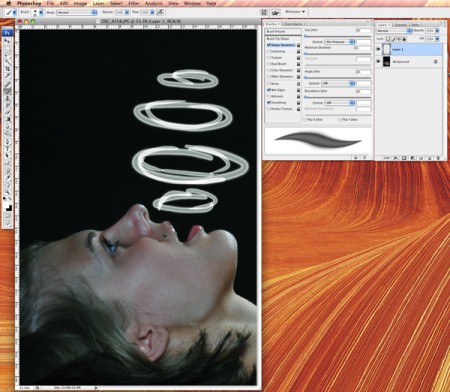Open the Roundness Jitter Control dropdown
The width and height of the screenshot is (450, 392).
coord(340,103)
